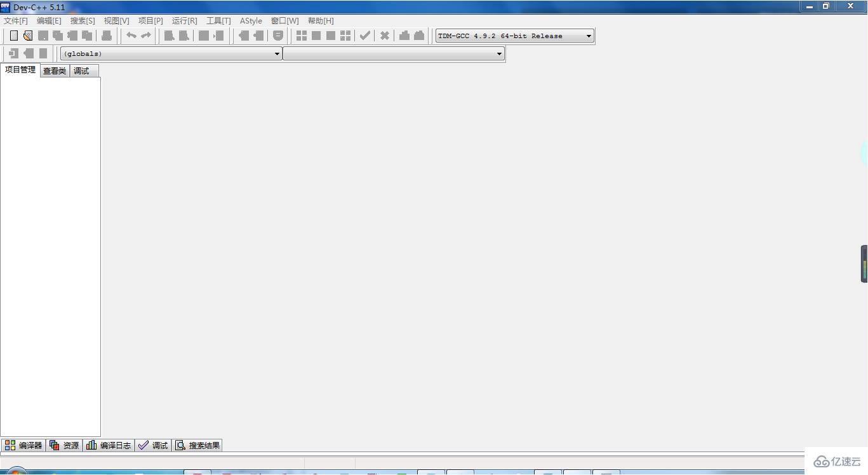Open the 文件[F] menu

16,20
